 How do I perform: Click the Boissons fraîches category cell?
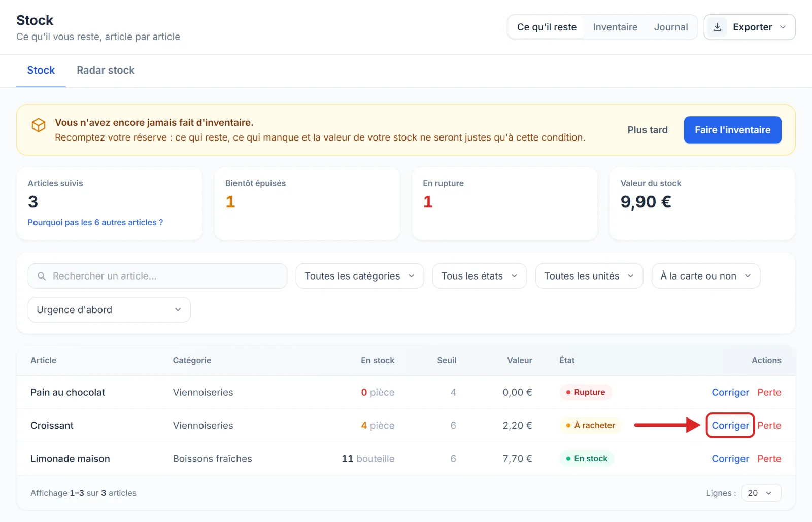point(212,459)
